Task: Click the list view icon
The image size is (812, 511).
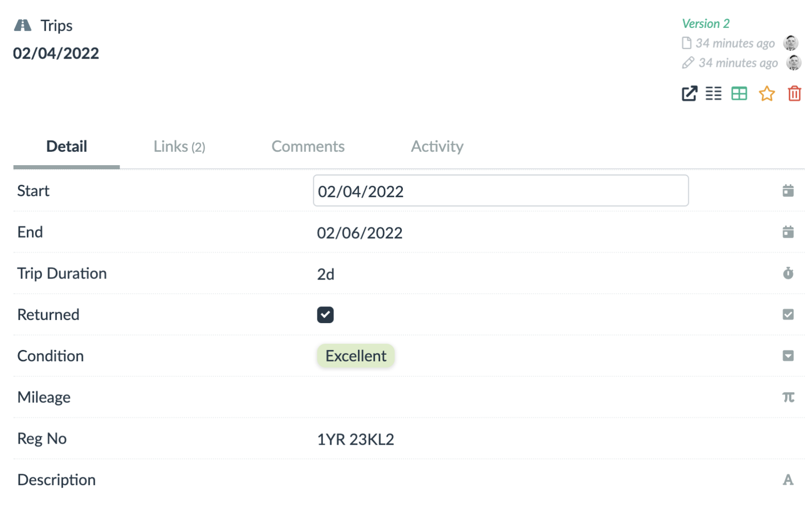Action: [713, 94]
